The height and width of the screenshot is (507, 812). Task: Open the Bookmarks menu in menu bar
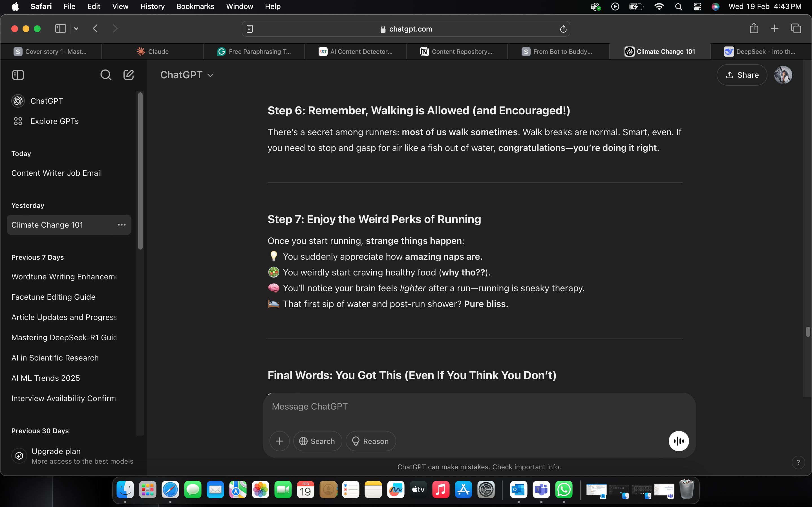pos(195,6)
